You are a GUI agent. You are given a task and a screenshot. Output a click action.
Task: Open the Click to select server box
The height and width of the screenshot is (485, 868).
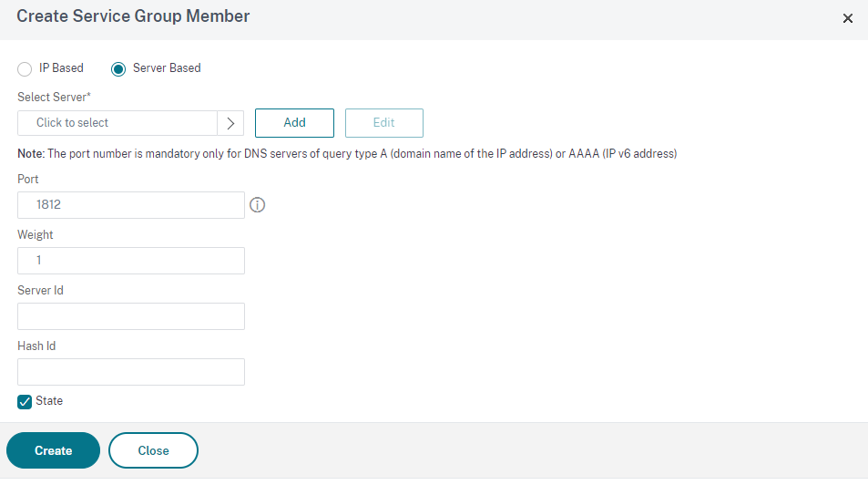point(117,123)
